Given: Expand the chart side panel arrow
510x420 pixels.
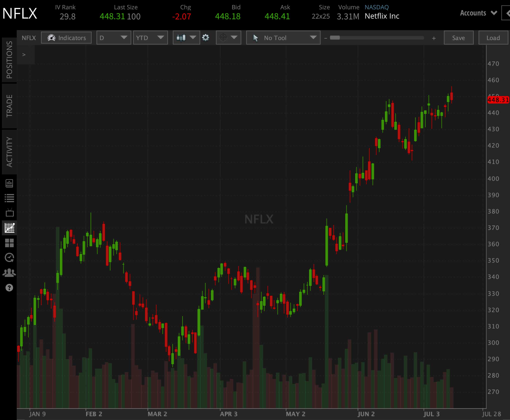Looking at the screenshot, I should (24, 55).
